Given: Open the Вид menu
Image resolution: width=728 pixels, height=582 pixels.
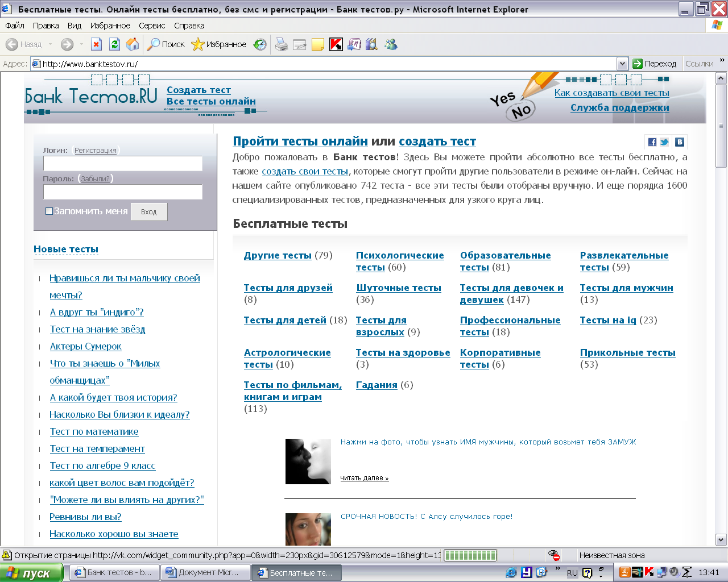Looking at the screenshot, I should tap(75, 26).
